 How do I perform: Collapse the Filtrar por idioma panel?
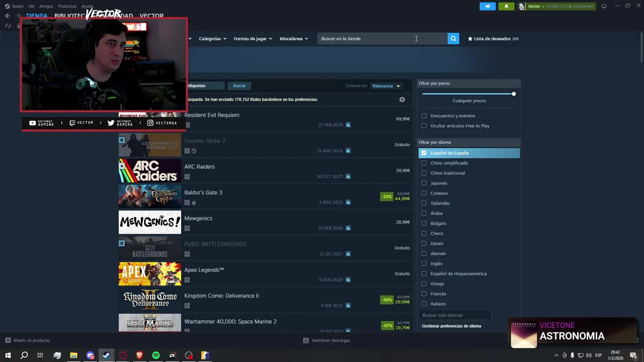pos(469,142)
